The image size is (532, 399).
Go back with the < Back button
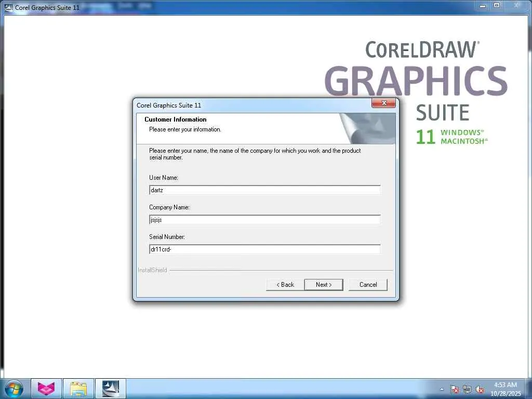point(285,285)
